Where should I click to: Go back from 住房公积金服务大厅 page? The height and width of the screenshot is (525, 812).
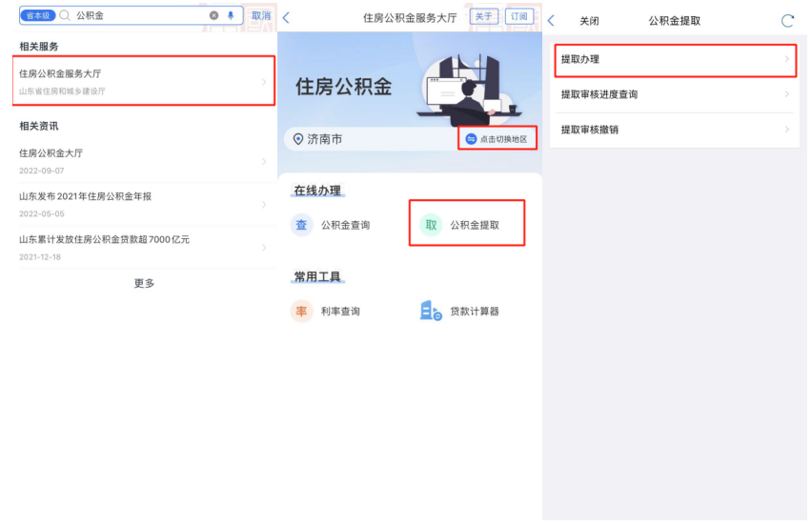[x=286, y=17]
